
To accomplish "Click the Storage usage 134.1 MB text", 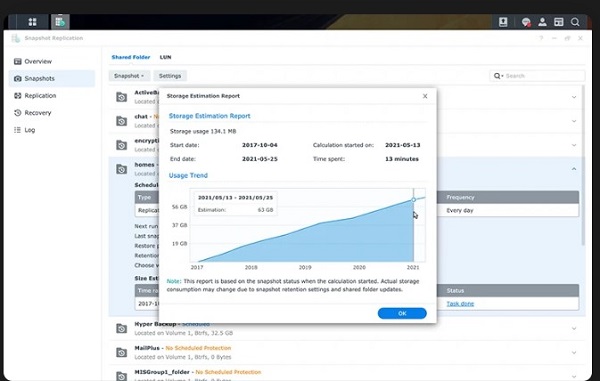I will (203, 131).
